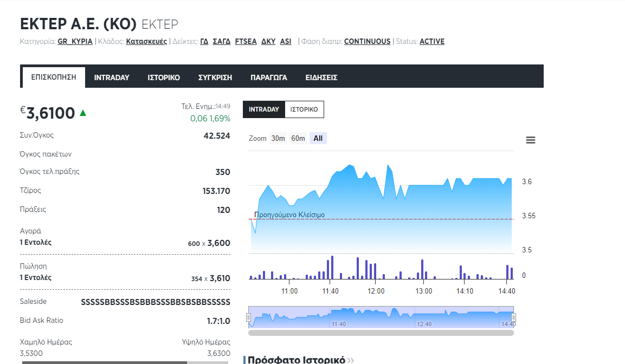The image size is (625, 364).
Task: Grab the right handle of chart navigator
Action: [x=514, y=317]
